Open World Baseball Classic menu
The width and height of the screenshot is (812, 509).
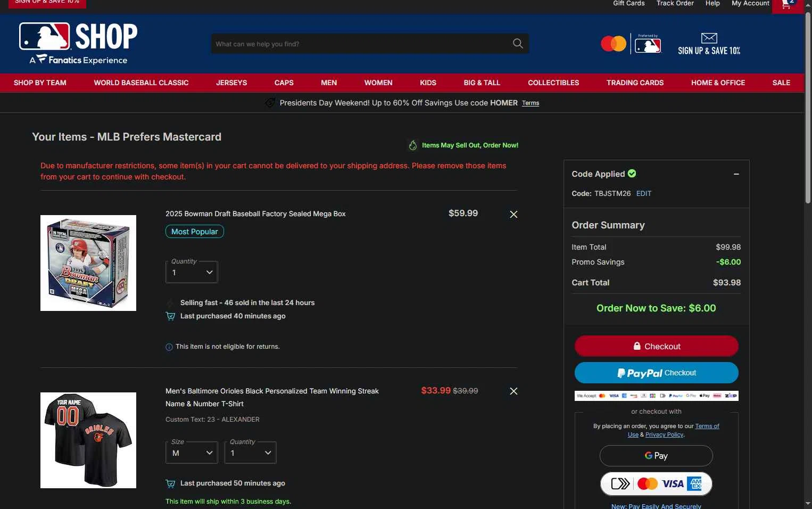pos(141,83)
